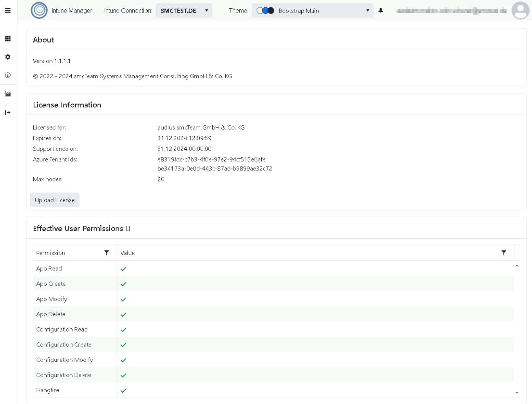Click the user avatar icon
This screenshot has height=404, width=532.
[x=520, y=11]
